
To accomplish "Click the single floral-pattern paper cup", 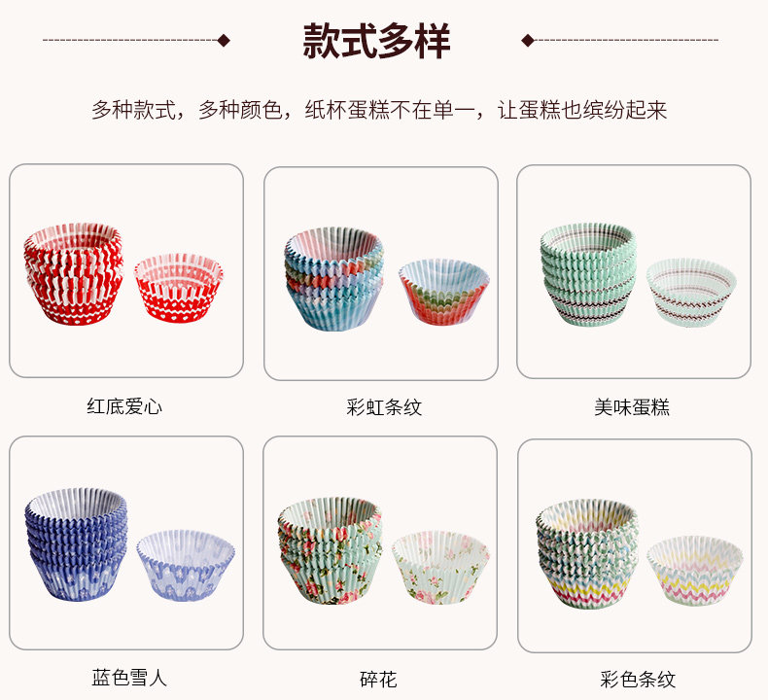I will click(x=440, y=567).
